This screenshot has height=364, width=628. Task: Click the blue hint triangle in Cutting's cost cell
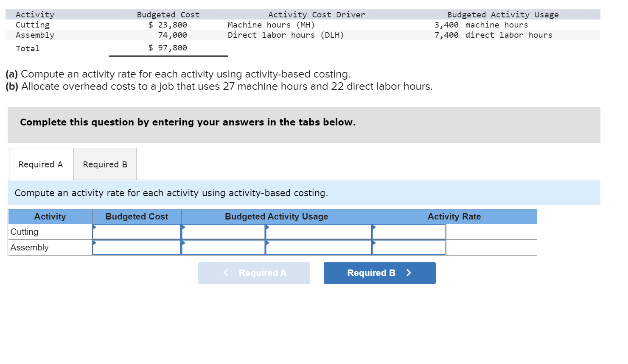click(95, 227)
